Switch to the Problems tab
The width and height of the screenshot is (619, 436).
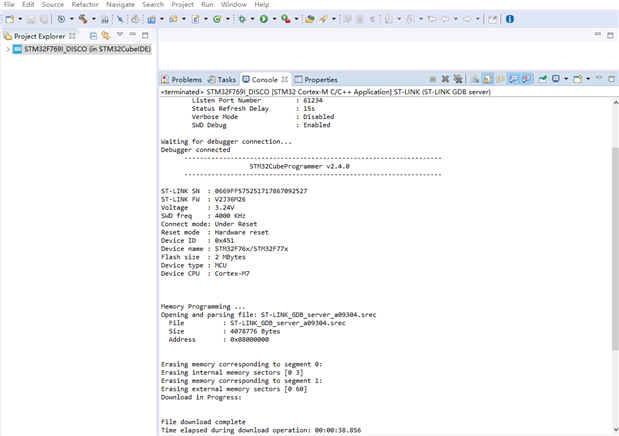click(x=182, y=79)
